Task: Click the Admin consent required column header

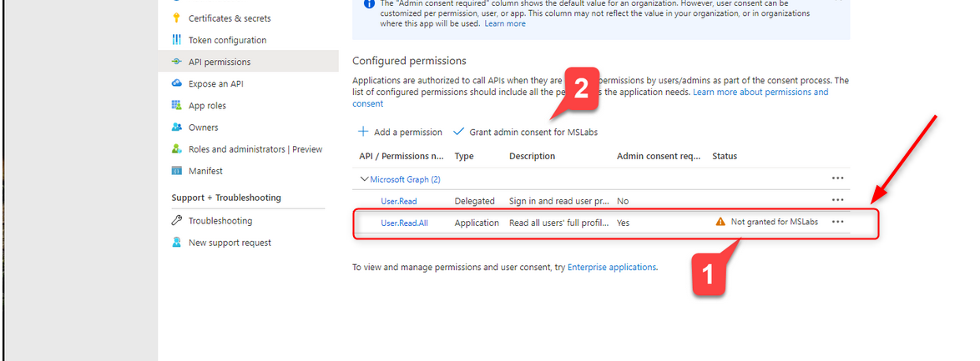Action: (x=659, y=156)
